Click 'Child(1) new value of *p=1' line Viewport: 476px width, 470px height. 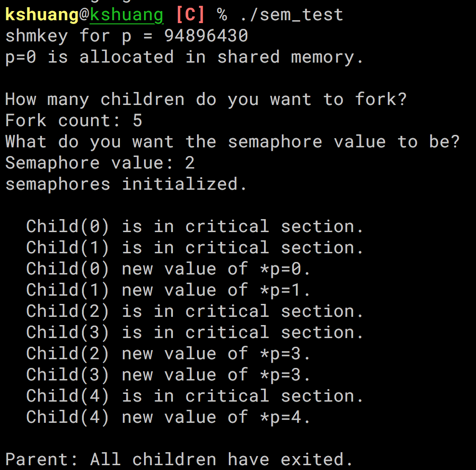tap(169, 290)
